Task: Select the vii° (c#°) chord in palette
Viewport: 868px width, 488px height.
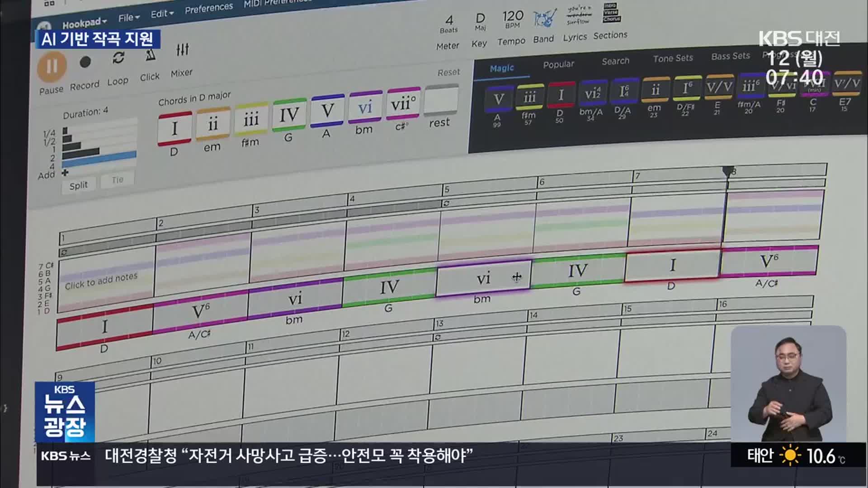Action: [x=403, y=103]
